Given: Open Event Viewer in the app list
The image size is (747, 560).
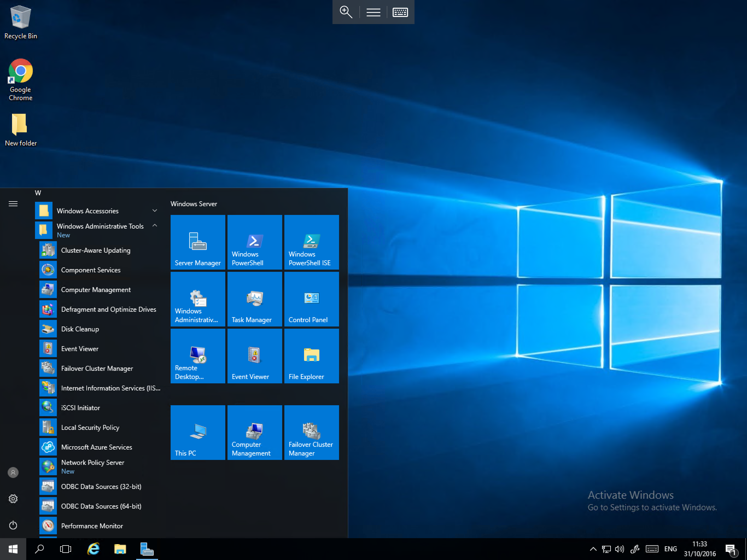Looking at the screenshot, I should tap(100, 349).
